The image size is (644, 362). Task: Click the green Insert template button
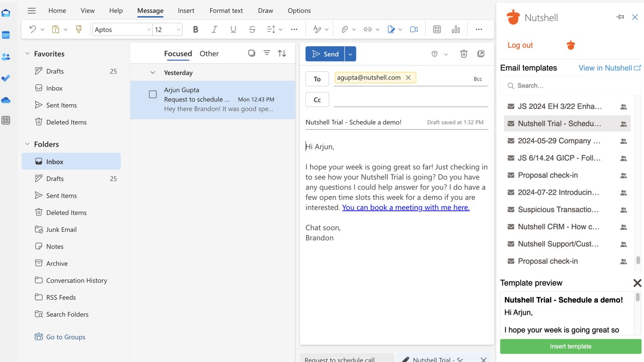[570, 346]
